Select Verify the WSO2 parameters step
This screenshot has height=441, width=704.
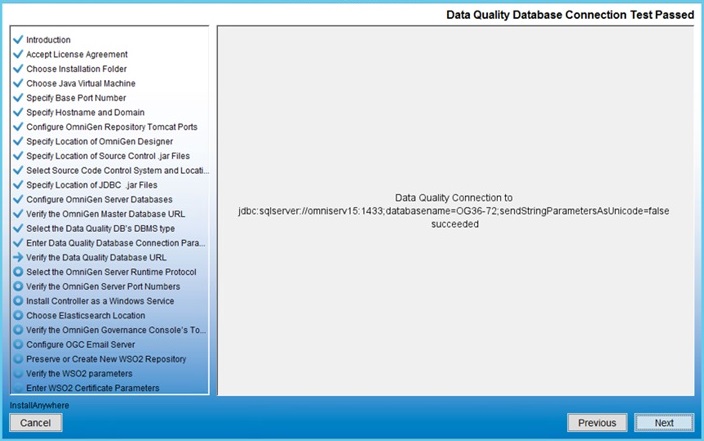pos(79,374)
